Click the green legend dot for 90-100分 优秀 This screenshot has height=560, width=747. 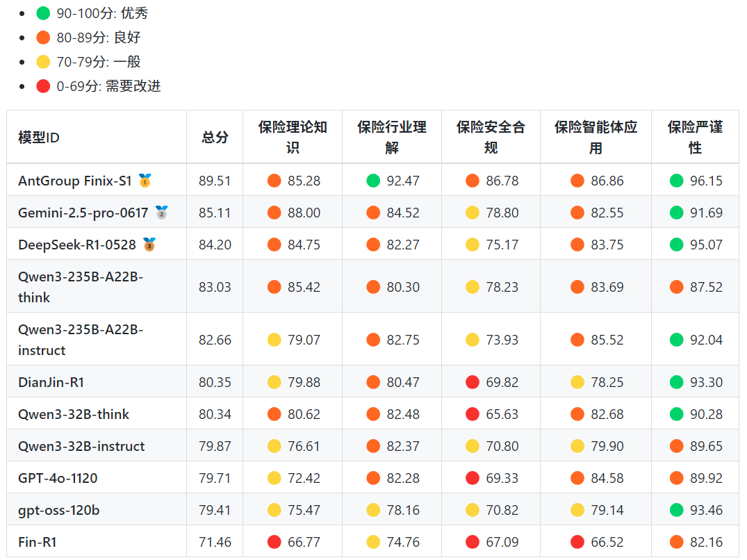pyautogui.click(x=44, y=13)
